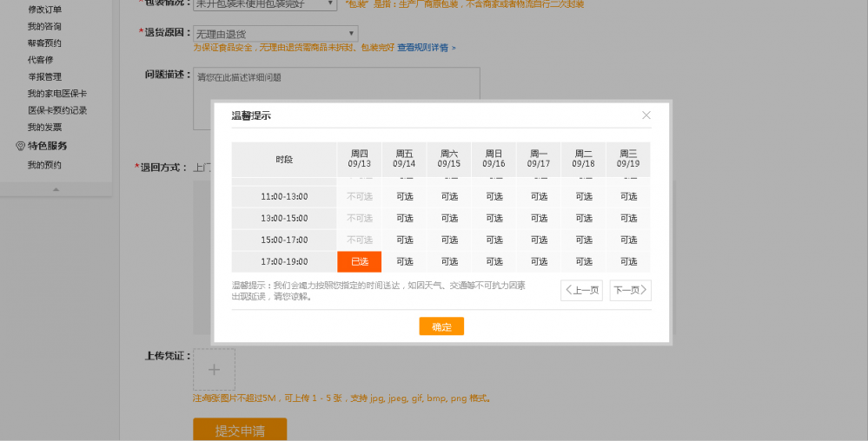Click the 15:00-17:00 time row label
Image resolution: width=868 pixels, height=441 pixels.
coord(284,240)
